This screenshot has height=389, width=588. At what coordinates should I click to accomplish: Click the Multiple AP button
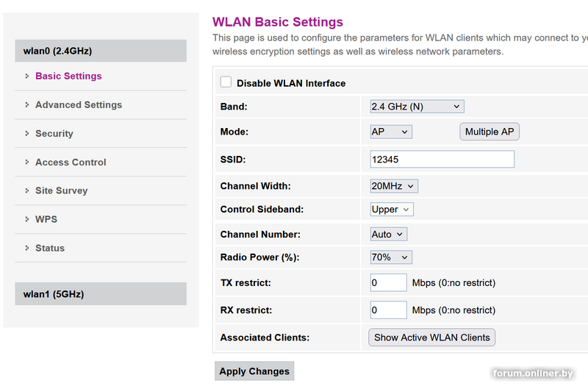[490, 132]
